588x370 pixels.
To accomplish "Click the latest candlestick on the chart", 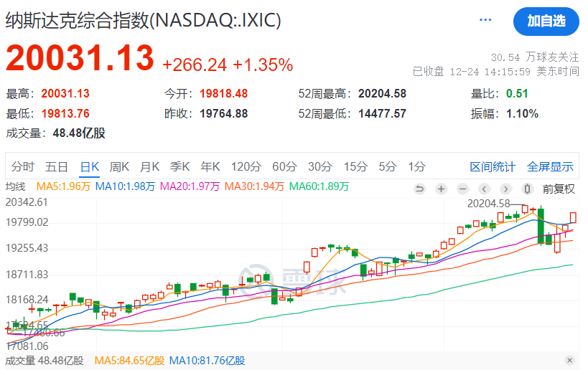I will tap(574, 217).
